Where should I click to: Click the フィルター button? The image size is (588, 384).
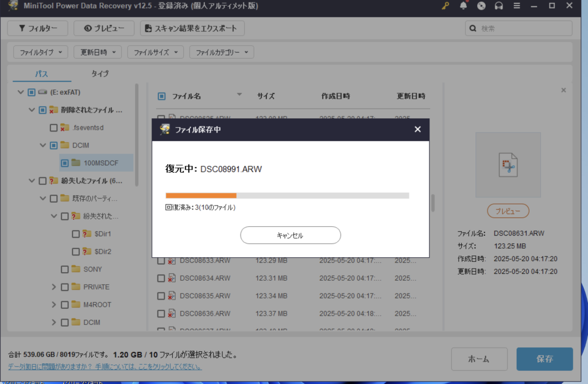pyautogui.click(x=37, y=28)
